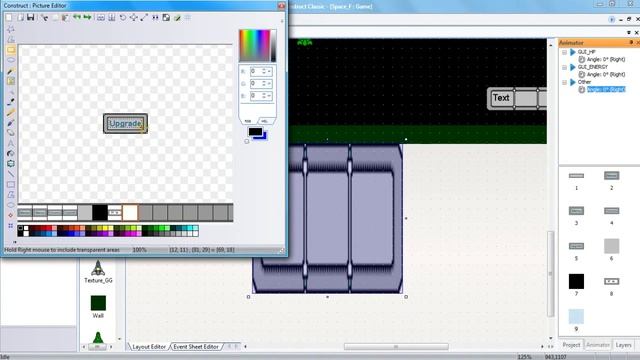Select the Angle row under GUI_ENERGY
640x360 pixels.
pos(606,75)
